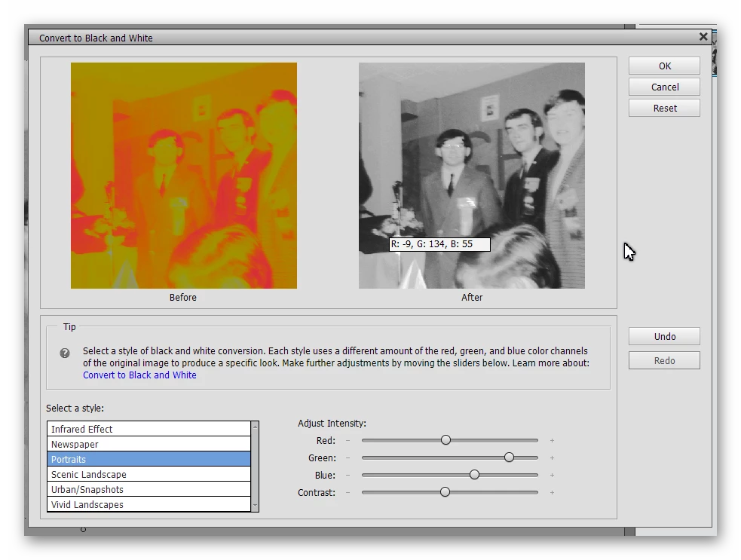Click the Green intensity slider handle
The image size is (741, 560).
click(509, 457)
